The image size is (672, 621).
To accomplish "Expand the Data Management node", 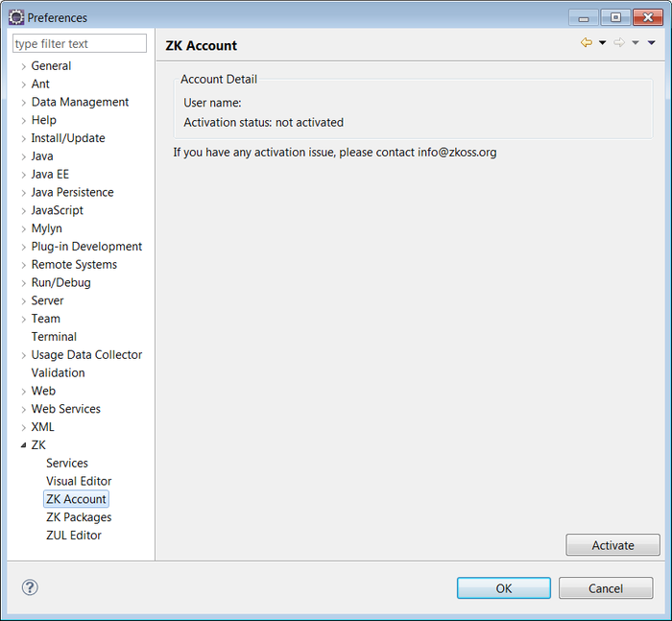I will (24, 103).
